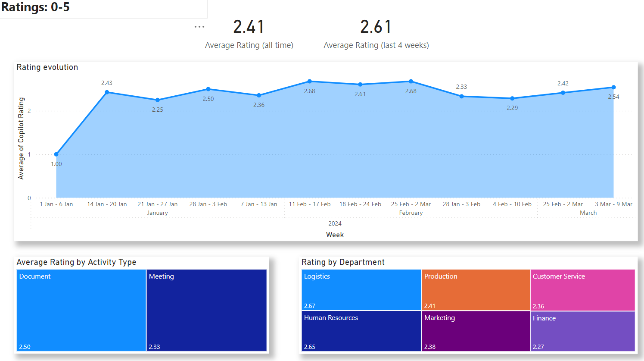Click the '21 Jan - 27 Jan' axis label
Screen dimensions: 644x361
158,204
